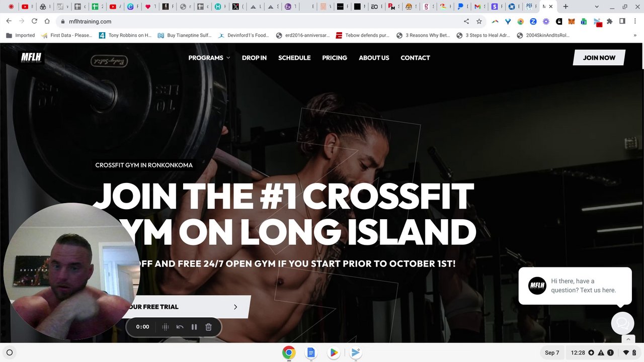
Task: Open the SCHEDULE page
Action: pyautogui.click(x=294, y=58)
